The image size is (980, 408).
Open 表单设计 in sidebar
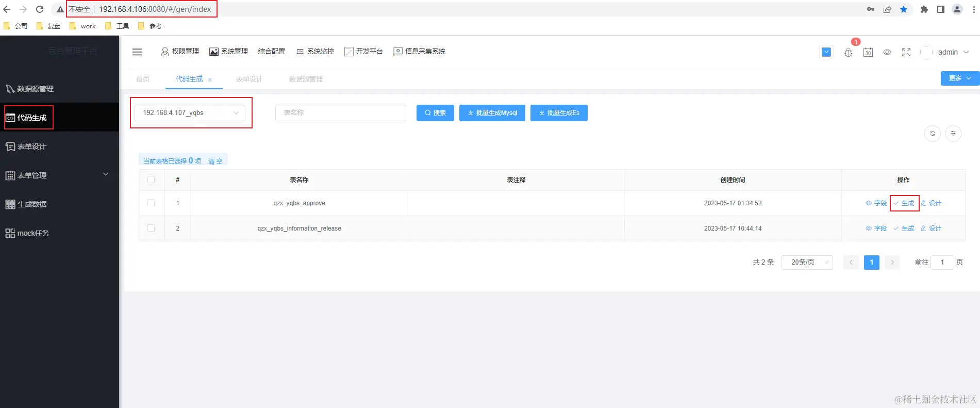59,146
